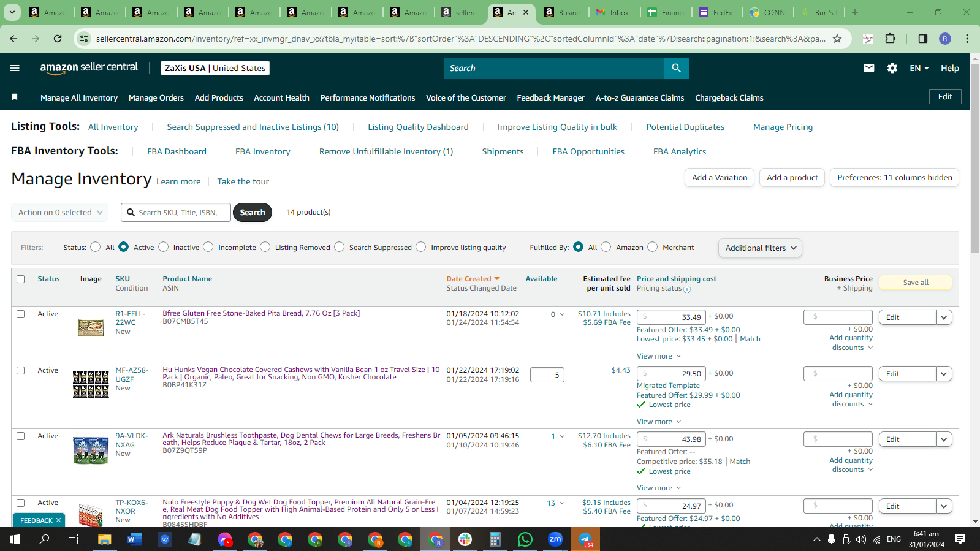Click the Hu Hunks Cashews product thumbnail

(x=91, y=384)
